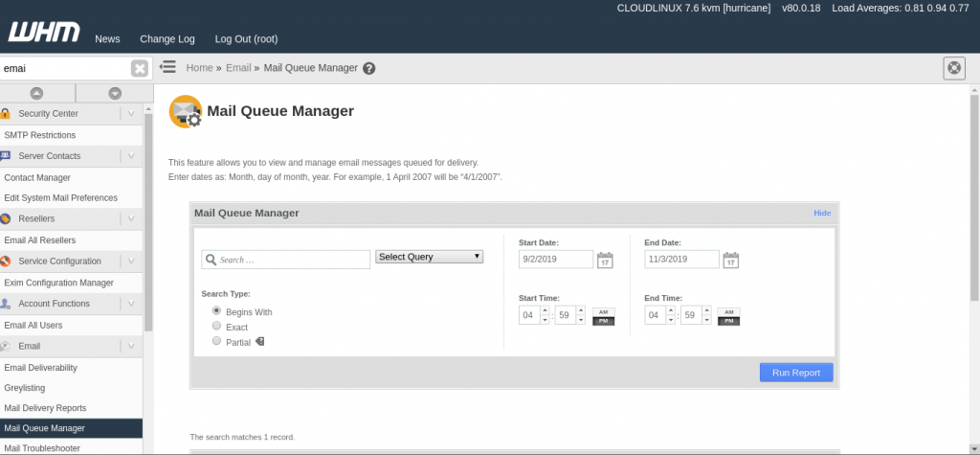Collapse the Account Functions section chevron
The height and width of the screenshot is (455, 980).
tap(131, 304)
